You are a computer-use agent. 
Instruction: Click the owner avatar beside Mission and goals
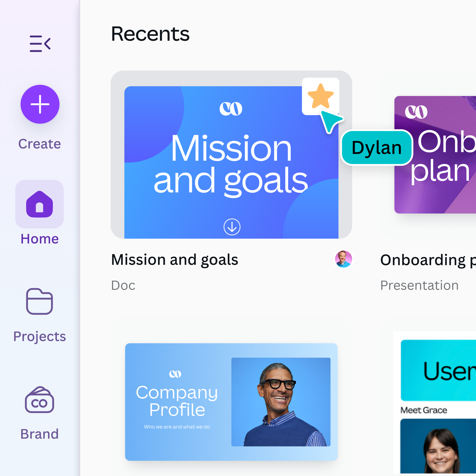tap(344, 259)
